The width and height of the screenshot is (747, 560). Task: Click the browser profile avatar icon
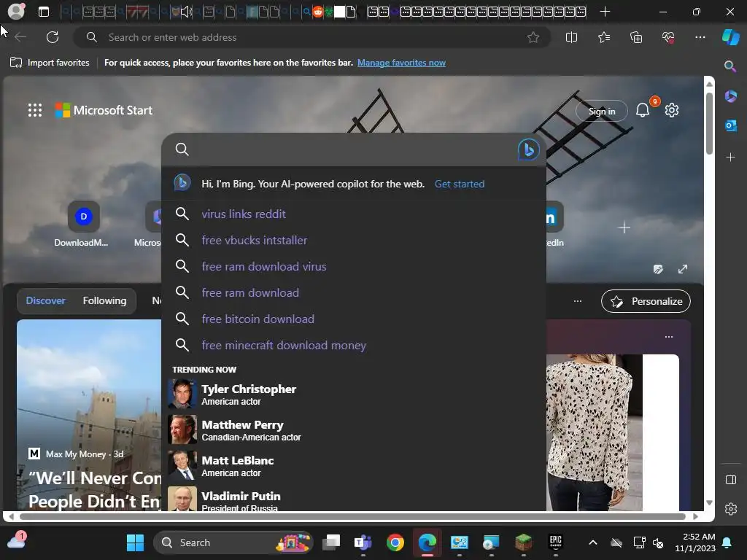click(16, 12)
